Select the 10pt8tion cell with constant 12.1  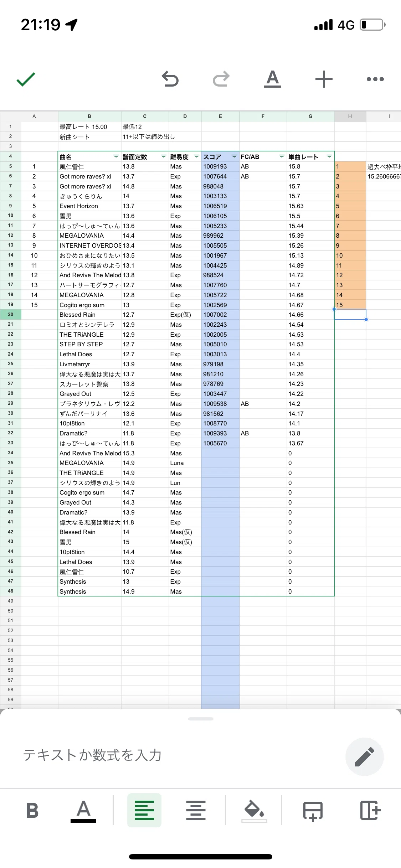pyautogui.click(x=89, y=423)
